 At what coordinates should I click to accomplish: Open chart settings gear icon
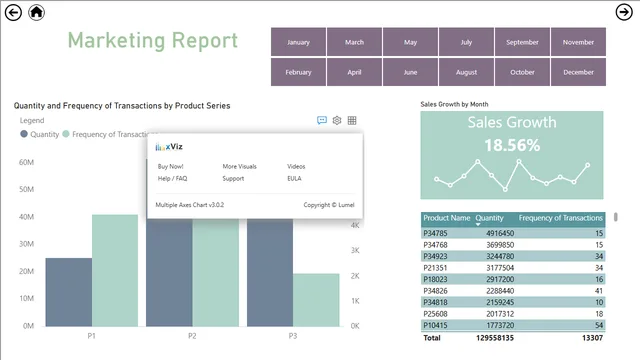337,120
